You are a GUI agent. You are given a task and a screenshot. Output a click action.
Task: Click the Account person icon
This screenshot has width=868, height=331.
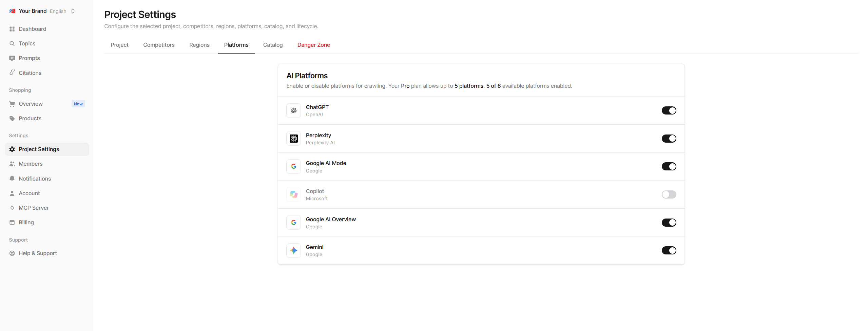click(x=12, y=193)
